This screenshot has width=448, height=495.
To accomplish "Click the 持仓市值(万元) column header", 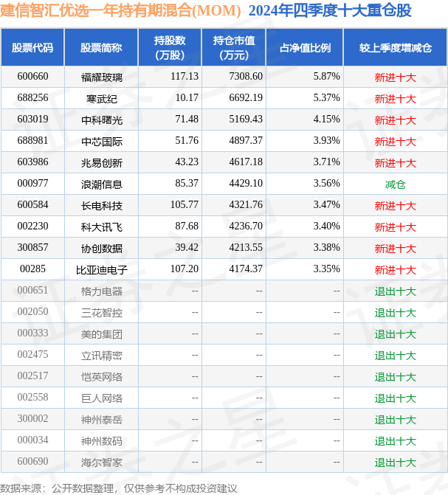I will pyautogui.click(x=234, y=48).
